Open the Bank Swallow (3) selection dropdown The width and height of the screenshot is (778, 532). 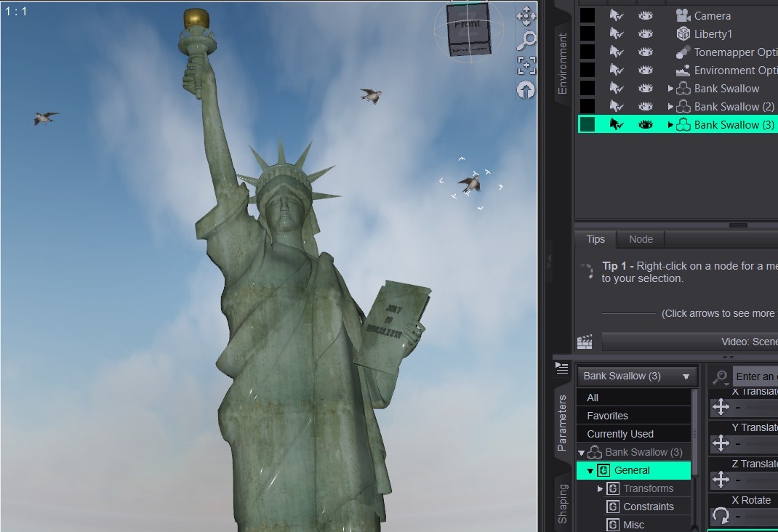pyautogui.click(x=637, y=376)
